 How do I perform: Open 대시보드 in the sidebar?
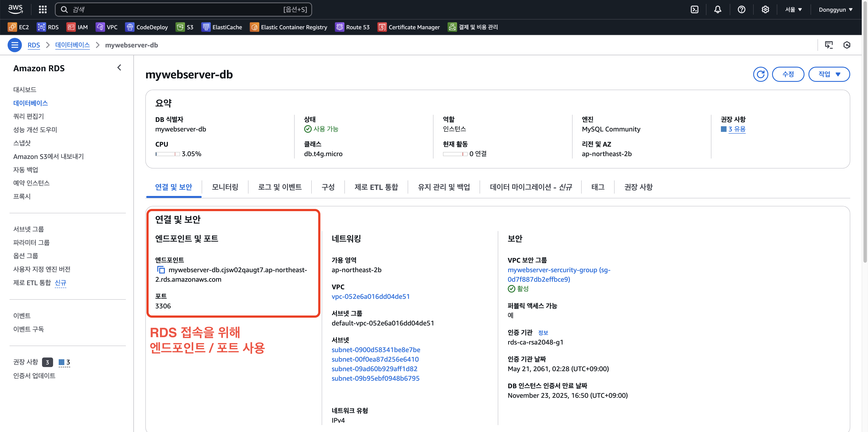(25, 90)
